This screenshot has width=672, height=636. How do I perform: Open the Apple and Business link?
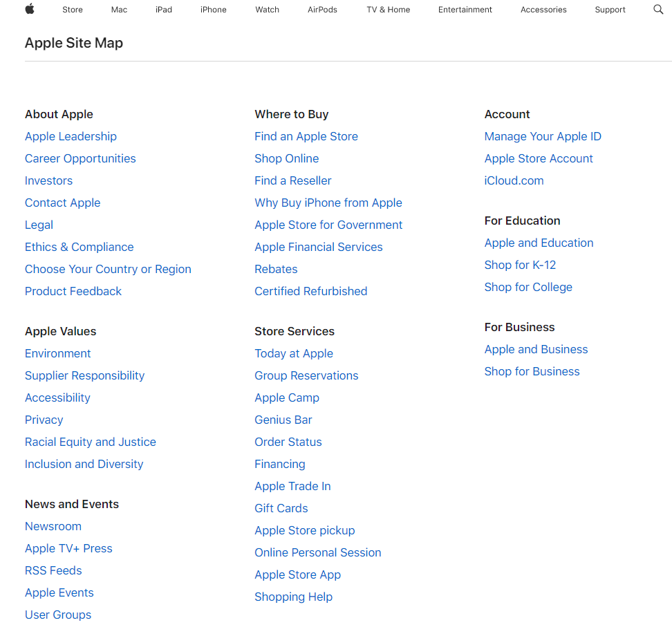tap(536, 349)
